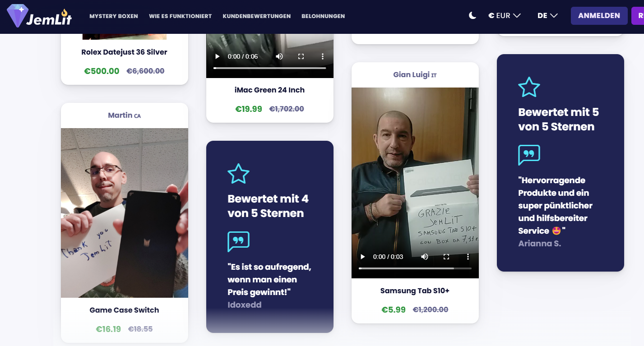Click reviewer name Gian Luigi
This screenshot has width=644, height=346.
pyautogui.click(x=411, y=74)
